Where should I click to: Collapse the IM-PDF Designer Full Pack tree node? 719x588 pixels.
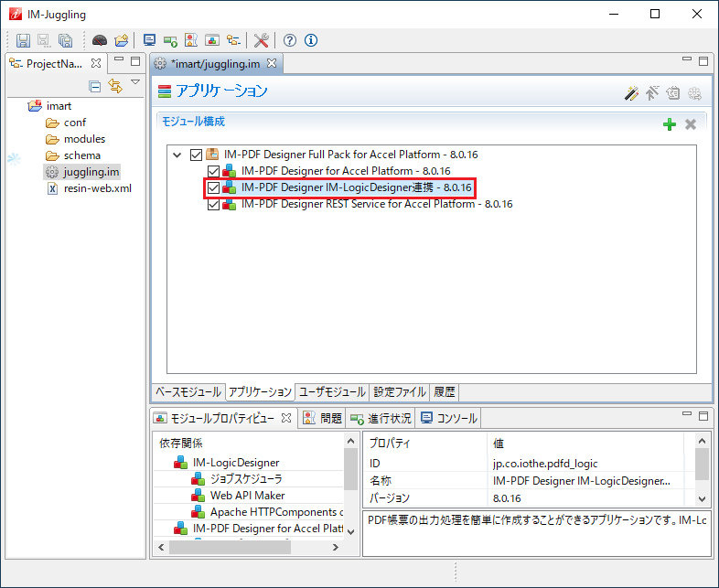[177, 155]
